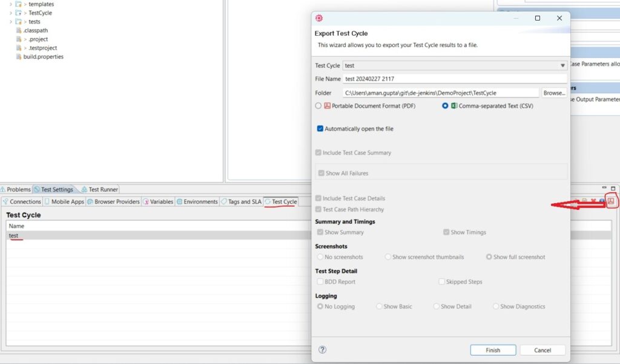Click the Finish button
This screenshot has height=364, width=620.
pyautogui.click(x=493, y=349)
